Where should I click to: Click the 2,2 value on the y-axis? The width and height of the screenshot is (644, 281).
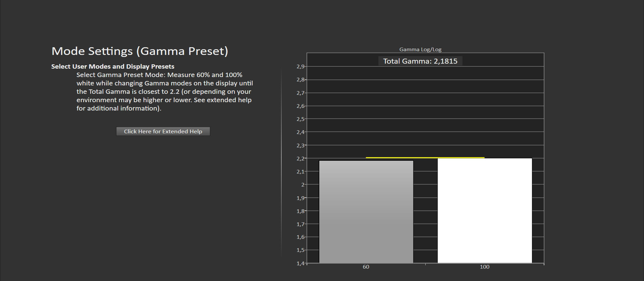[x=300, y=158]
